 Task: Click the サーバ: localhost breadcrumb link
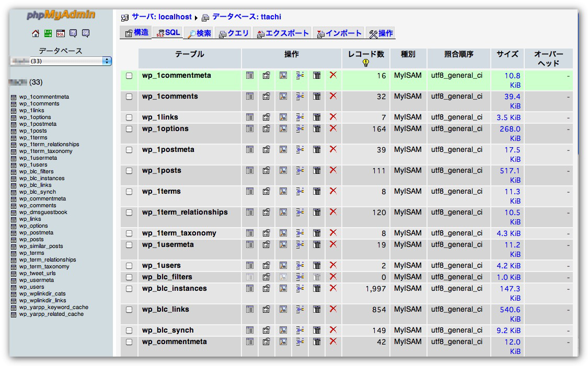[x=161, y=17]
